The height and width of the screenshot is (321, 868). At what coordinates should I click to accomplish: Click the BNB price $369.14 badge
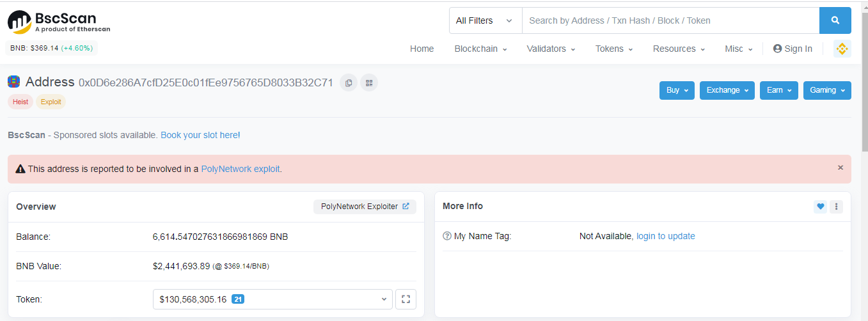[x=51, y=48]
